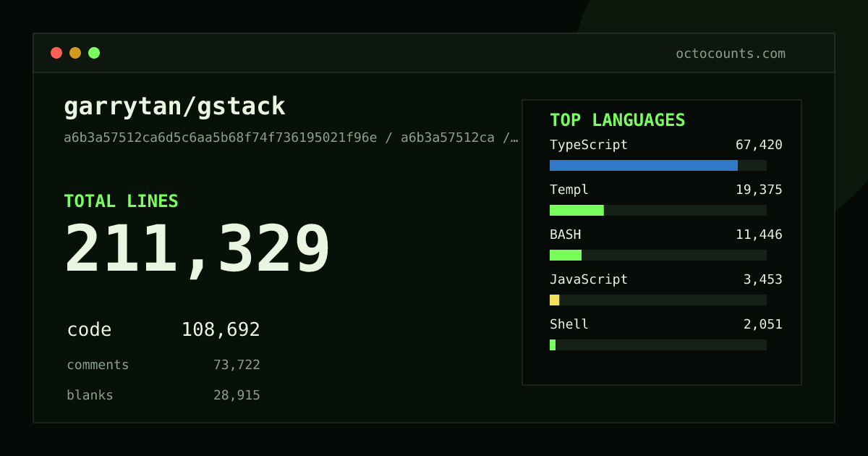The width and height of the screenshot is (868, 456).
Task: Click the 73,722 comments count
Action: click(237, 365)
